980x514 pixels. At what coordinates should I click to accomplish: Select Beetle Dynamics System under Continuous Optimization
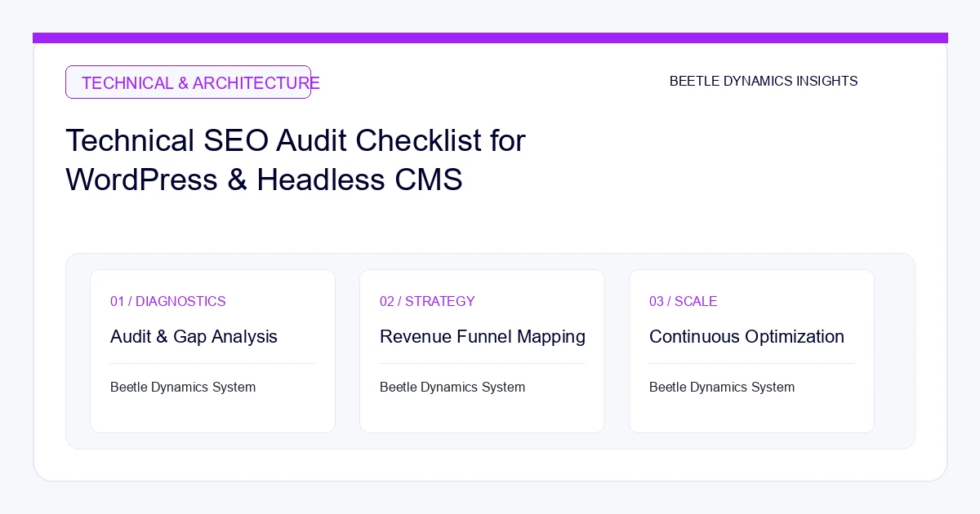click(x=722, y=388)
